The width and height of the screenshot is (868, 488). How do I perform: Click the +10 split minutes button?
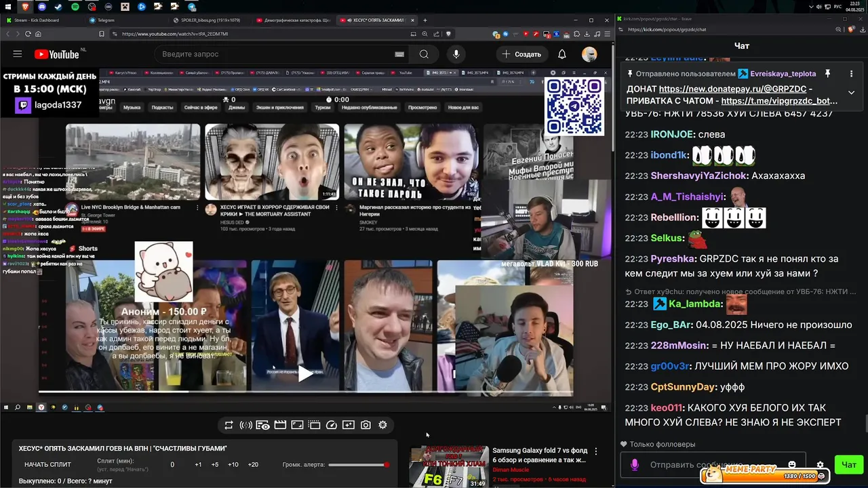pyautogui.click(x=233, y=464)
